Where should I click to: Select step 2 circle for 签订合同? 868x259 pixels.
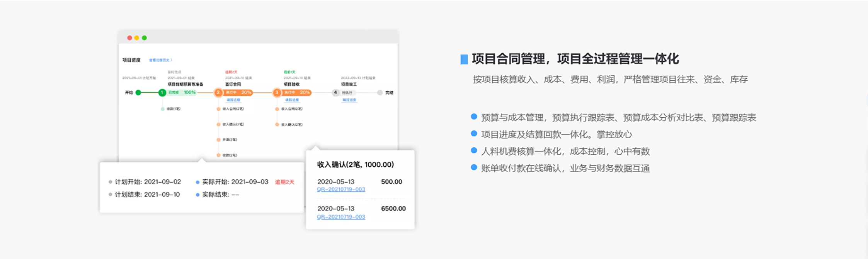[218, 93]
